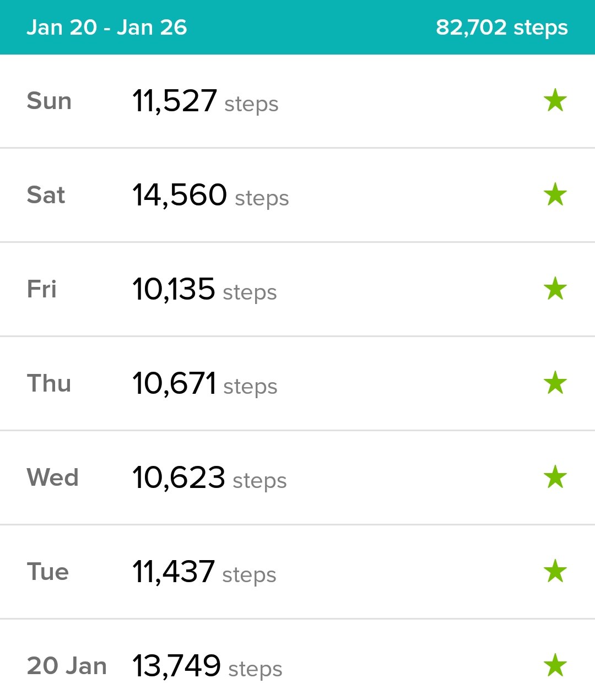Tap the green goal star for Friday
595x700 pixels.
[x=555, y=289]
